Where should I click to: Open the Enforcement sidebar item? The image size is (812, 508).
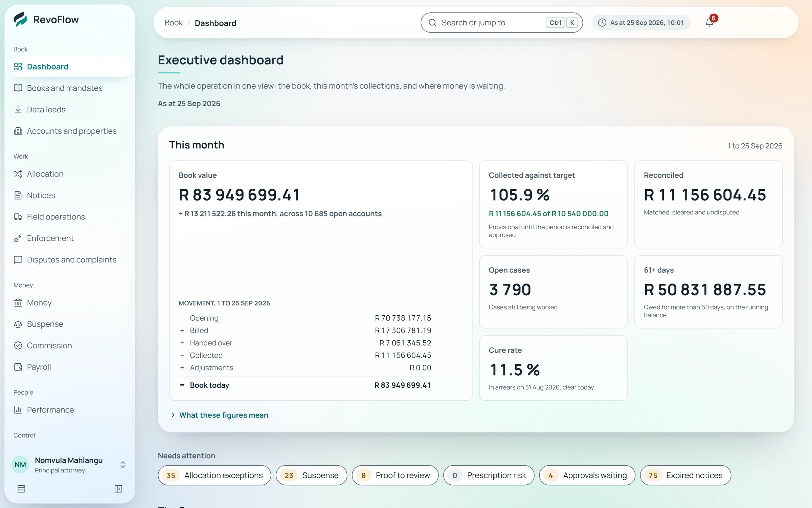71,238
